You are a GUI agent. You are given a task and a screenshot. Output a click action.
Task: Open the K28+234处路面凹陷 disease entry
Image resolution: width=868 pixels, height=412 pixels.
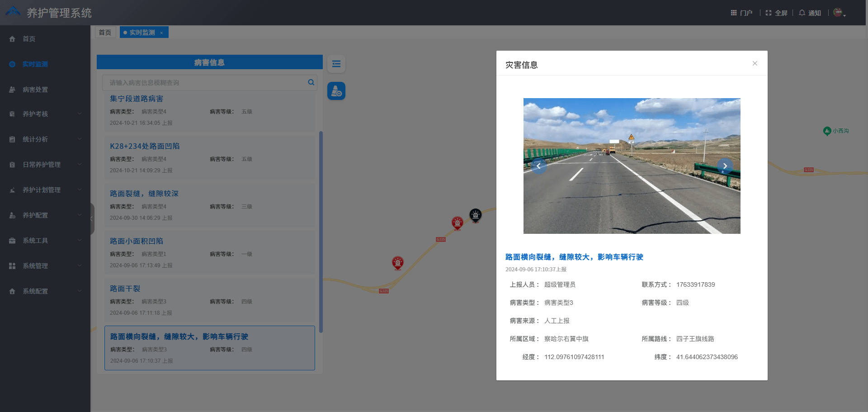(145, 146)
